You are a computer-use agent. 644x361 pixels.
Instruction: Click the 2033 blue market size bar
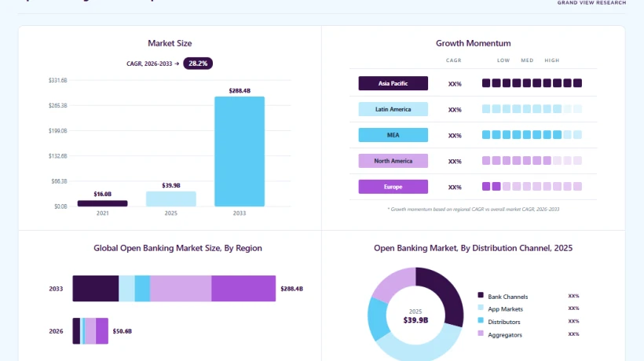[x=240, y=151]
